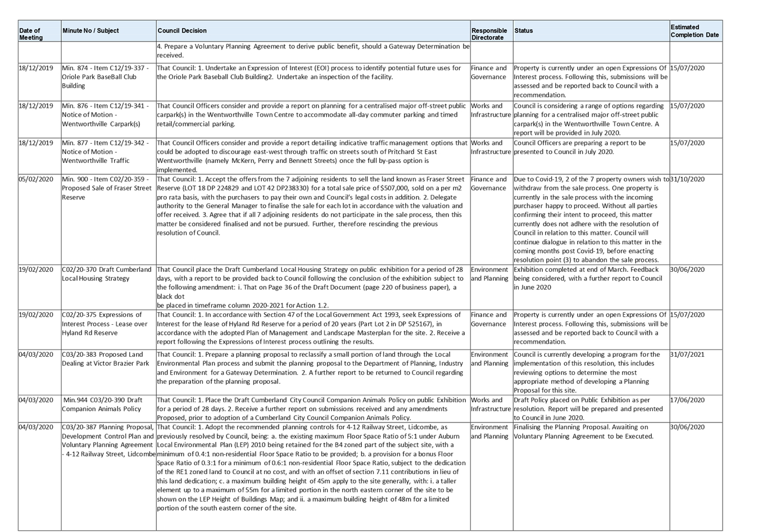Click the completion date 31/10/2020

point(687,179)
